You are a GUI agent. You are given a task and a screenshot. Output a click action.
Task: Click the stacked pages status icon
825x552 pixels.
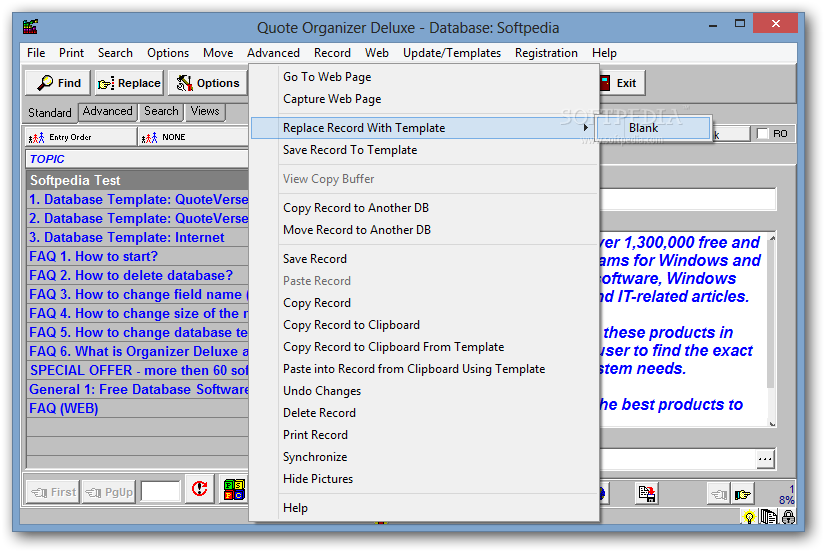[768, 517]
